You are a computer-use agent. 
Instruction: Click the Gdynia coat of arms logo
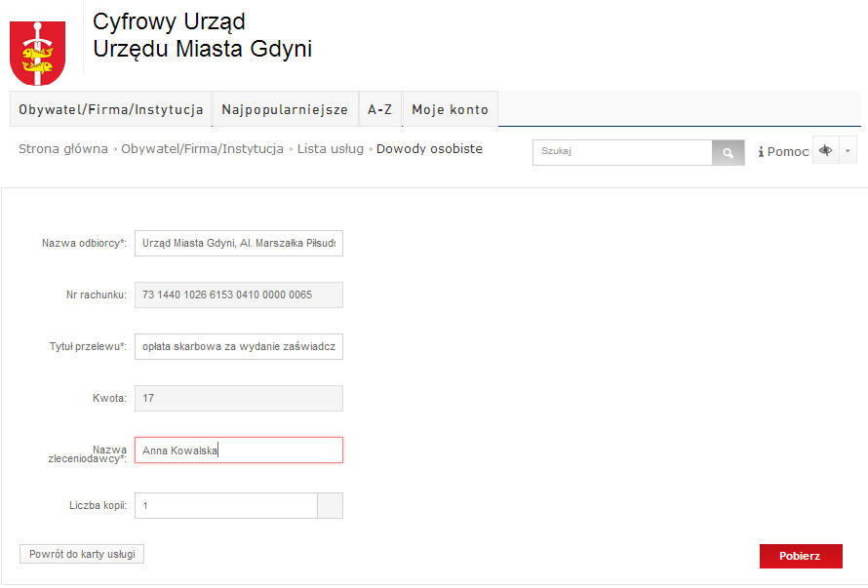[37, 54]
